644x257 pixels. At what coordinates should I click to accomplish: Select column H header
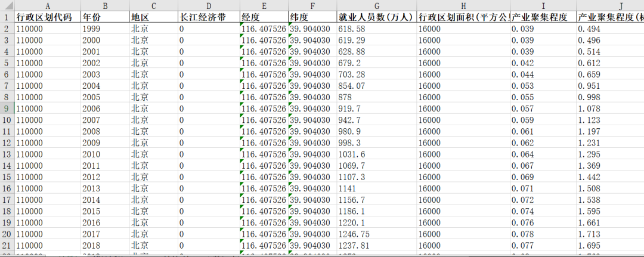[x=463, y=6]
